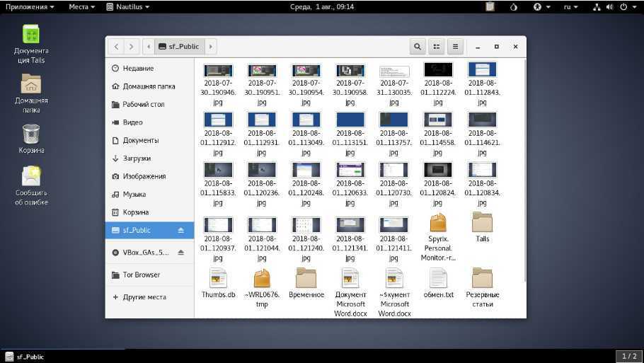Screen dimensions: 644x363
Task: Click Другие места in the sidebar
Action: tap(144, 297)
